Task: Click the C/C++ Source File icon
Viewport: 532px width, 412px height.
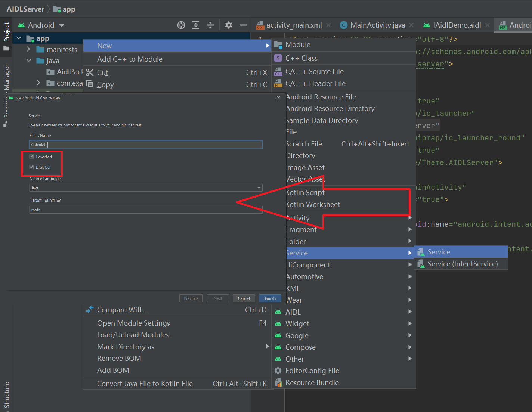Action: 278,71
